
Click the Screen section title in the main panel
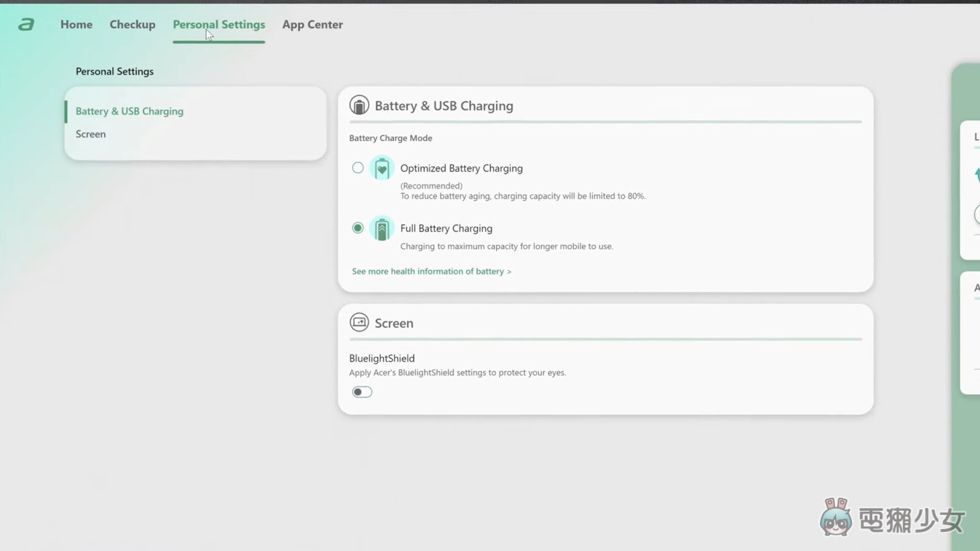[x=393, y=323]
